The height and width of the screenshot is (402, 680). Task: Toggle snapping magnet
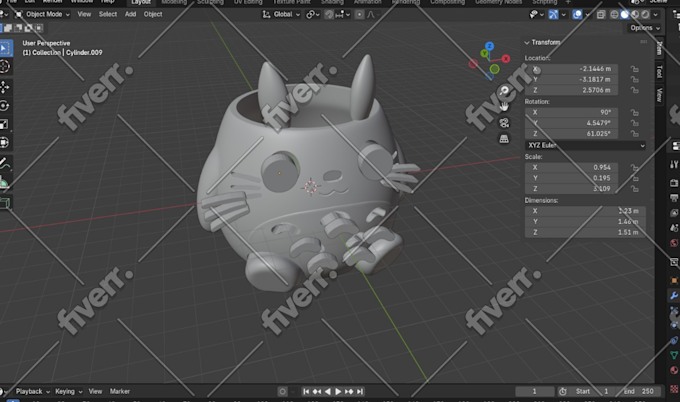329,15
